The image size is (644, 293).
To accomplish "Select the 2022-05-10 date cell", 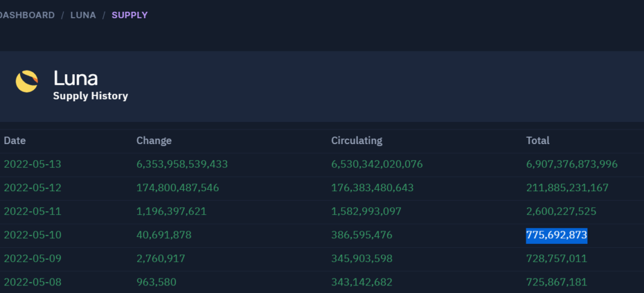I will pos(33,235).
